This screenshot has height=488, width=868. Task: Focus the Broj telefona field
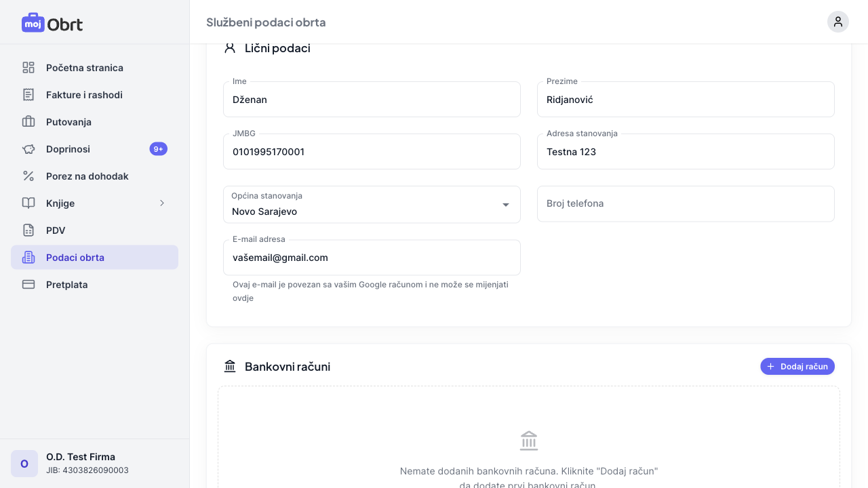686,204
